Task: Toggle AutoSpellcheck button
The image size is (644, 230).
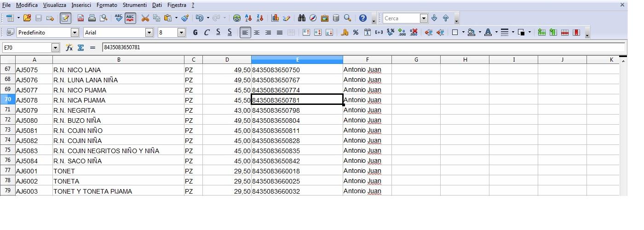Action: coord(130,18)
